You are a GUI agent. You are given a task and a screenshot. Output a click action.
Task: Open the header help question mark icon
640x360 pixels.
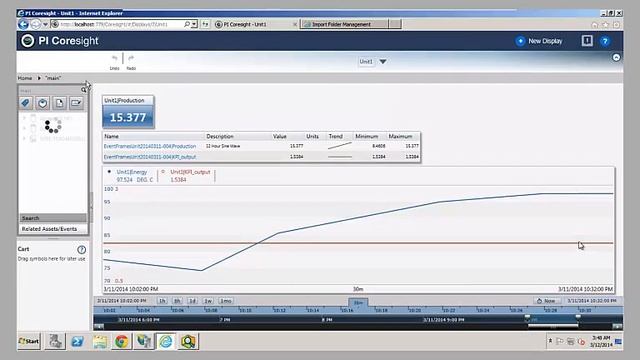[605, 41]
